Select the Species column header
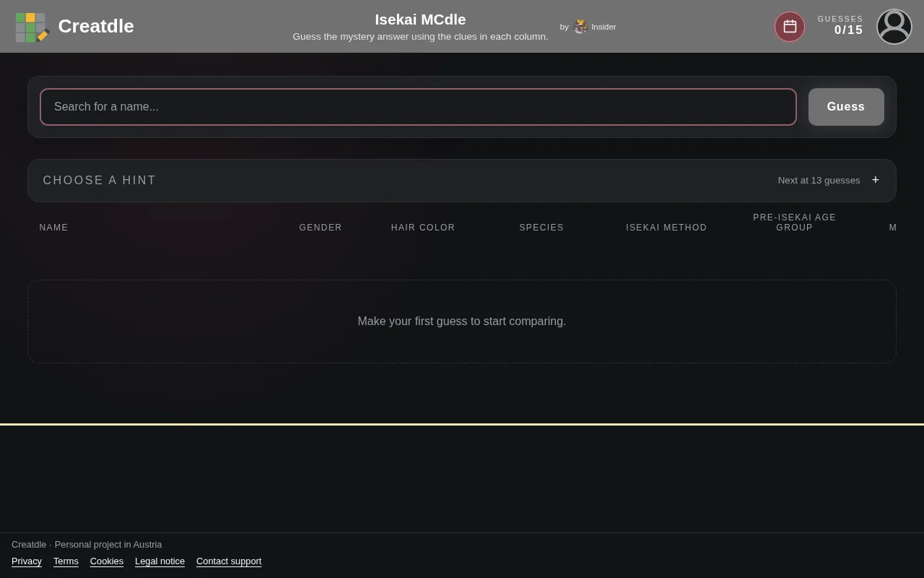 pyautogui.click(x=541, y=228)
